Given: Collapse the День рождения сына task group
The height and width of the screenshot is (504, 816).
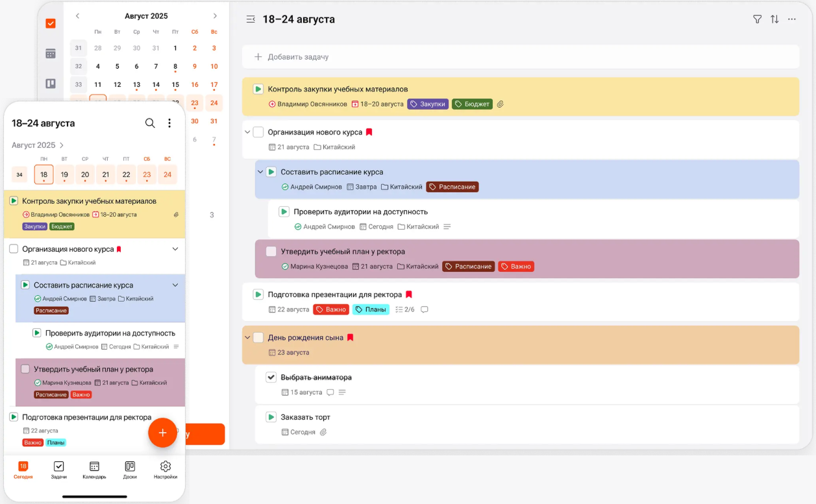Looking at the screenshot, I should 247,337.
